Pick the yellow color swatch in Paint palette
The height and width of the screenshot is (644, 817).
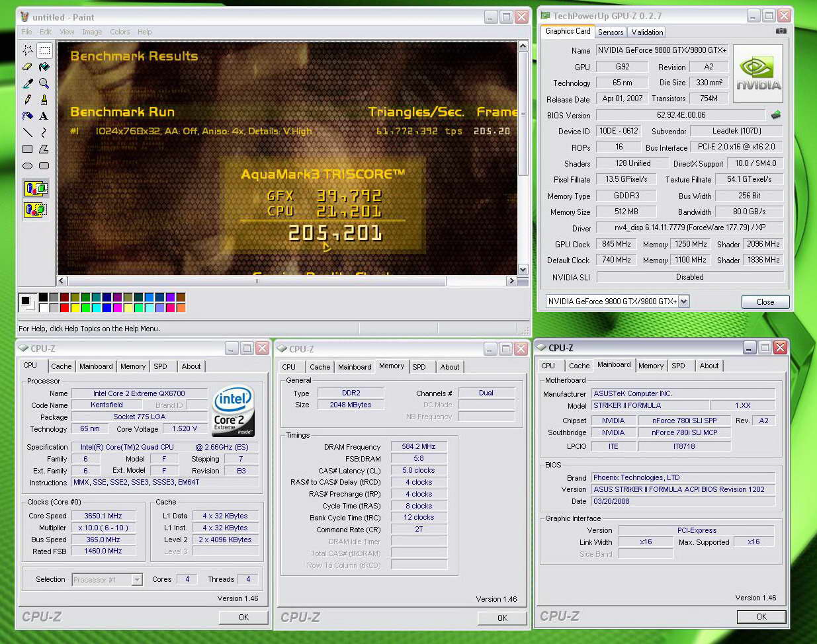click(x=75, y=307)
